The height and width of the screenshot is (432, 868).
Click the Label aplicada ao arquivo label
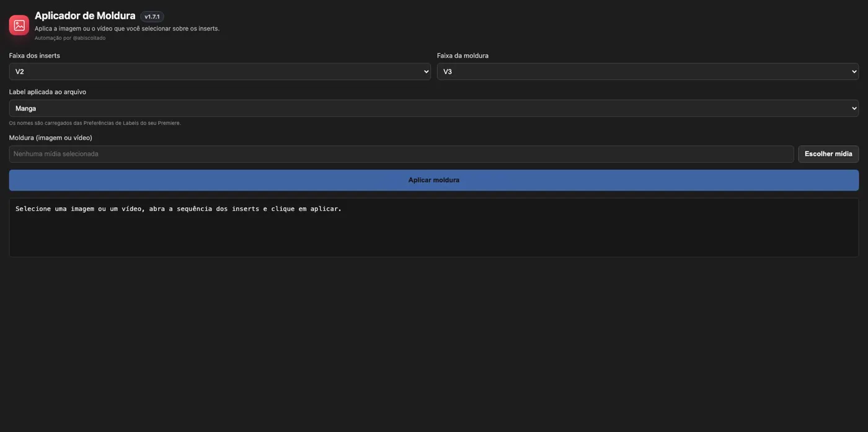click(48, 92)
